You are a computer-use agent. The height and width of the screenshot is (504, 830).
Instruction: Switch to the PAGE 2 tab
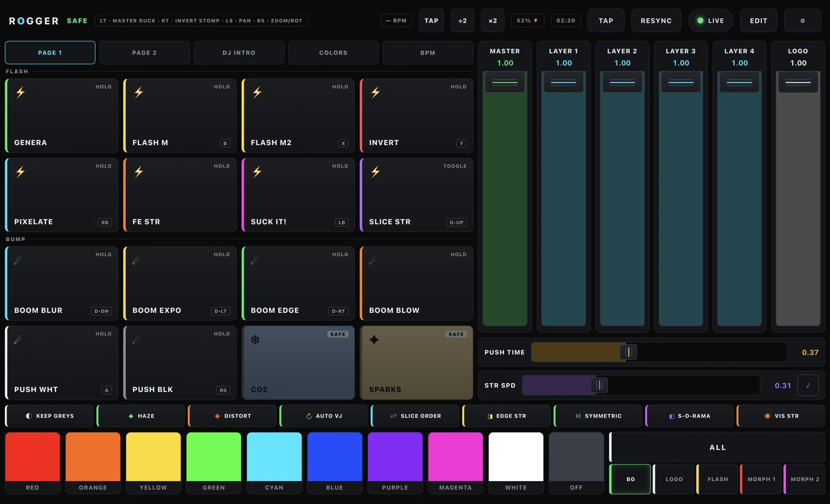click(145, 53)
